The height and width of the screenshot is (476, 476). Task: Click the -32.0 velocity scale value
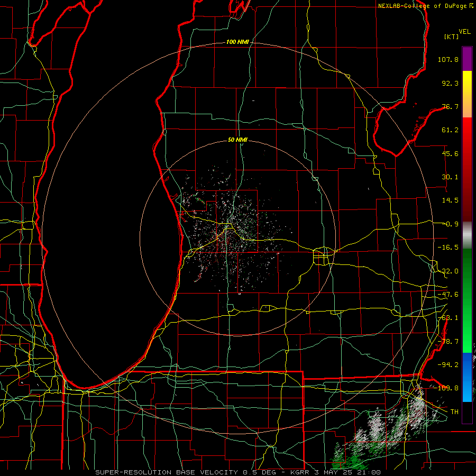click(x=448, y=271)
